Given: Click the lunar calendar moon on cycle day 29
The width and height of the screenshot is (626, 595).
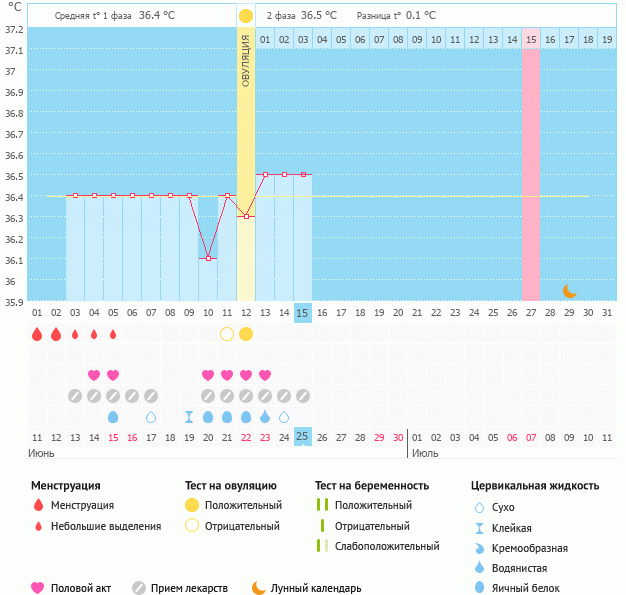Looking at the screenshot, I should (x=569, y=291).
